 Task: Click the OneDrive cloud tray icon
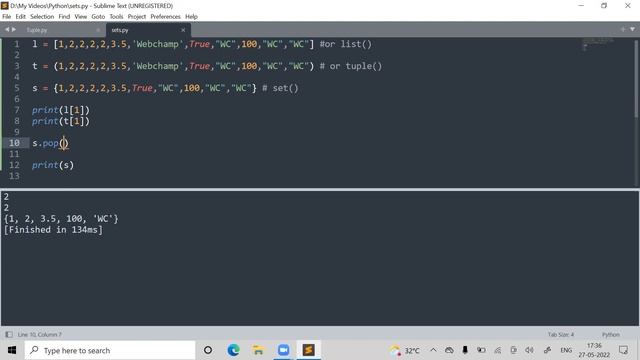coord(449,350)
